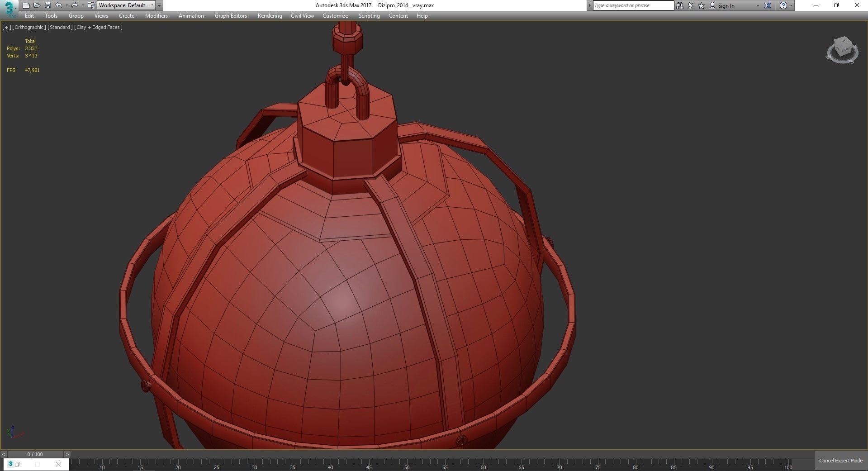Image resolution: width=868 pixels, height=471 pixels.
Task: Open the Tools menu
Action: click(x=51, y=16)
